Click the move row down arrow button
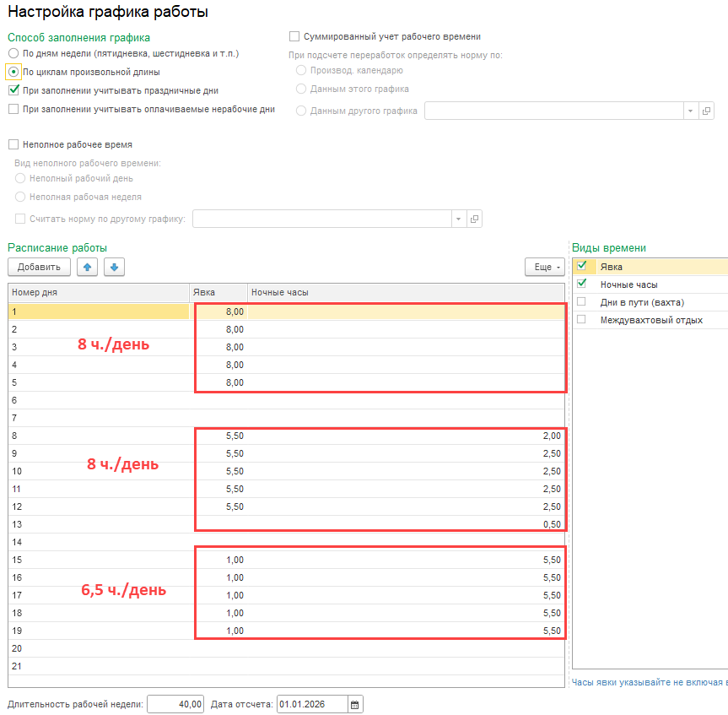 coord(114,267)
